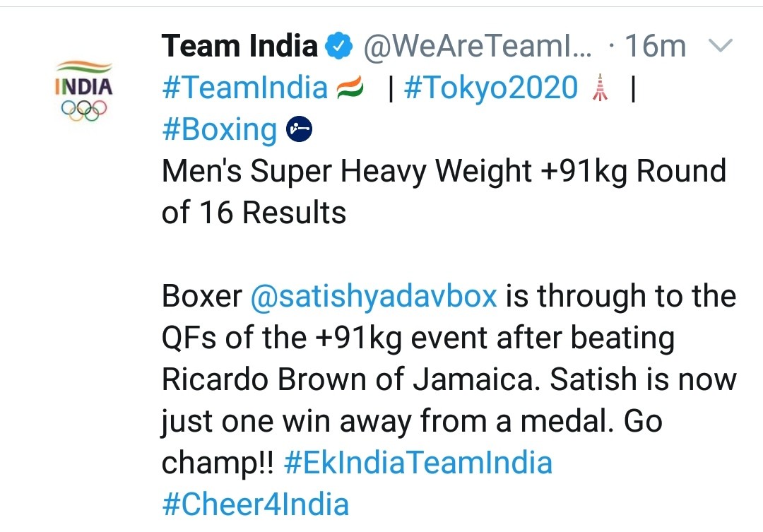Open the #EkIndiaTeamIndia hashtag

tap(418, 463)
